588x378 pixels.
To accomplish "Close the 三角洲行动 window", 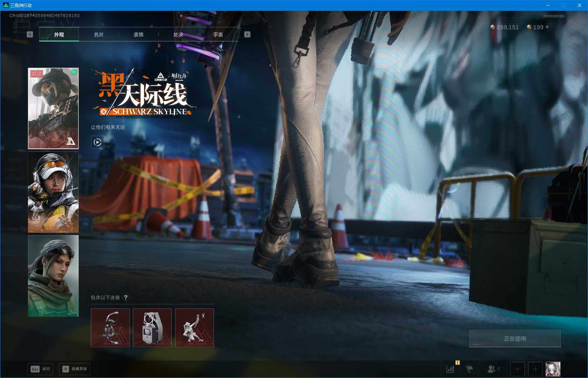I will pyautogui.click(x=579, y=5).
